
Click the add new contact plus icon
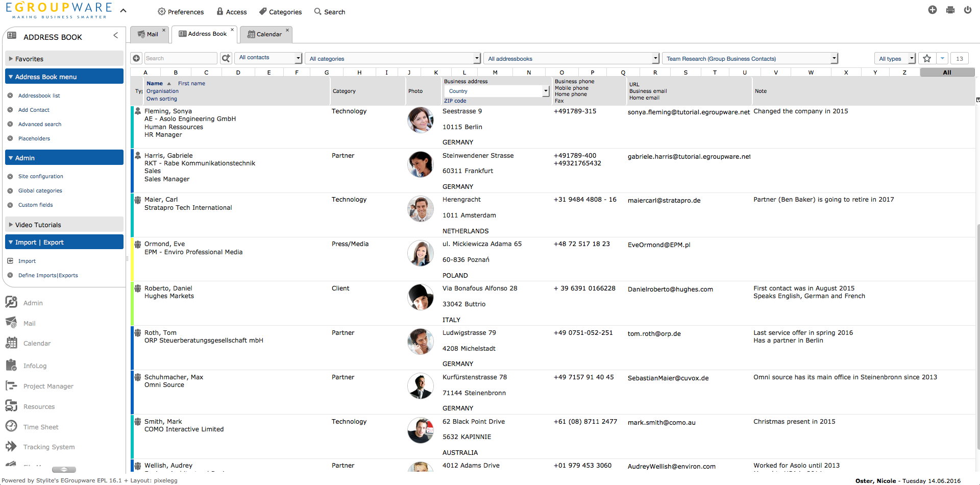point(136,58)
